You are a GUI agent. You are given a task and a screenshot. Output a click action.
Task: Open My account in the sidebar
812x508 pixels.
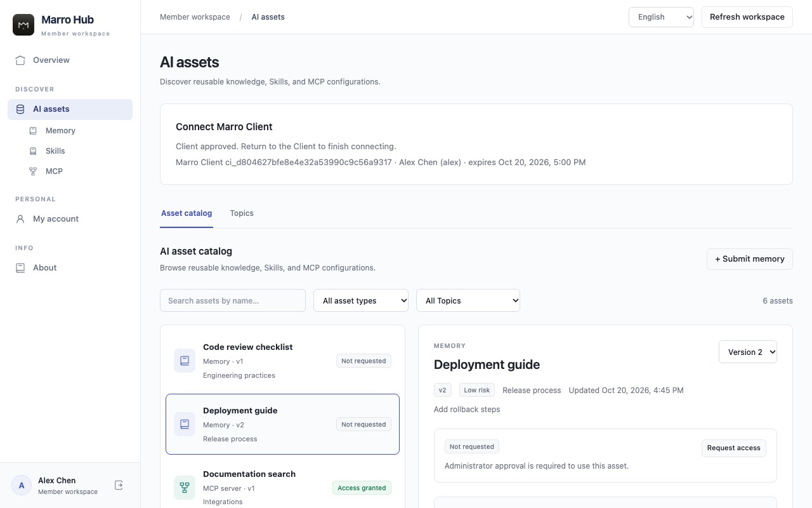click(70, 219)
